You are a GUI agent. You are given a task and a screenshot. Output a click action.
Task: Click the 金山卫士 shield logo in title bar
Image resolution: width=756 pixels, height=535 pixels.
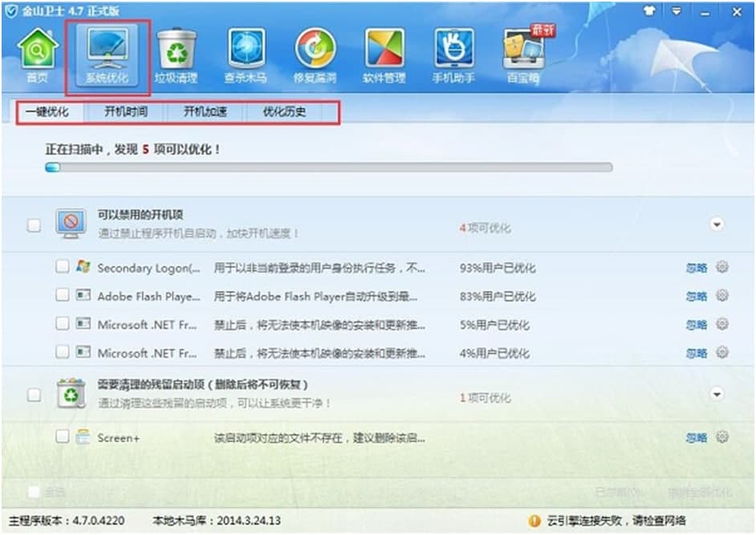click(x=10, y=10)
